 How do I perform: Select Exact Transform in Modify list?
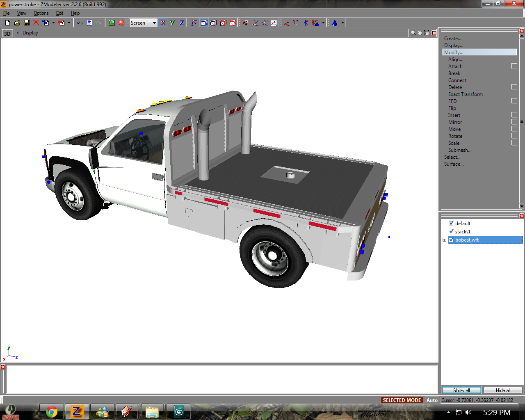pos(465,94)
